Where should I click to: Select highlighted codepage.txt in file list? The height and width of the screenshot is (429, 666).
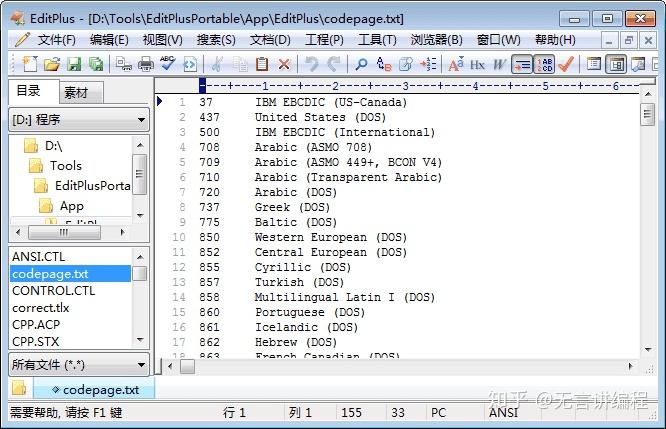(x=70, y=274)
